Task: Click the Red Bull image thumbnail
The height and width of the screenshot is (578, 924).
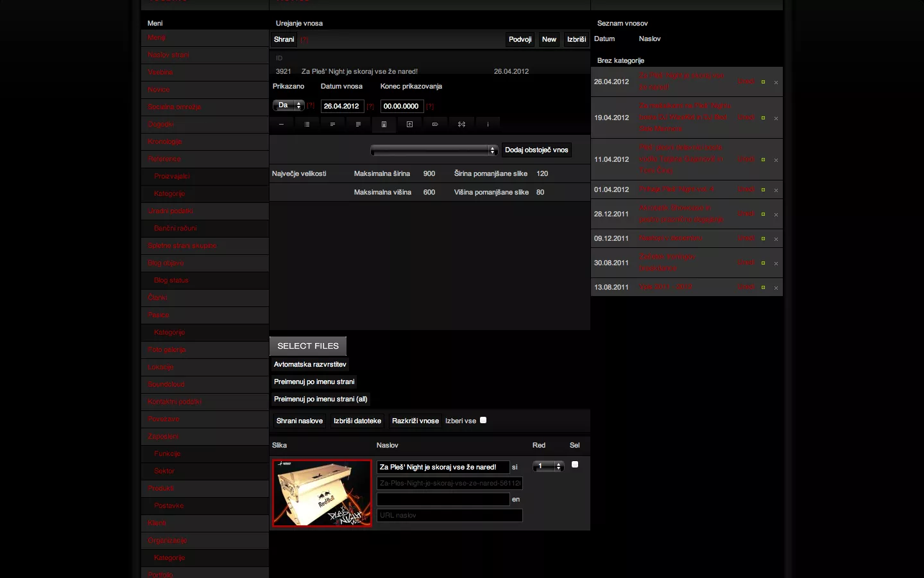Action: pos(322,493)
